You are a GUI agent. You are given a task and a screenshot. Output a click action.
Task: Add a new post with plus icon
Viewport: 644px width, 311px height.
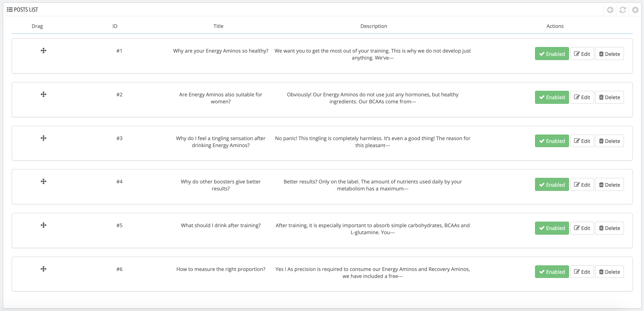pos(635,10)
